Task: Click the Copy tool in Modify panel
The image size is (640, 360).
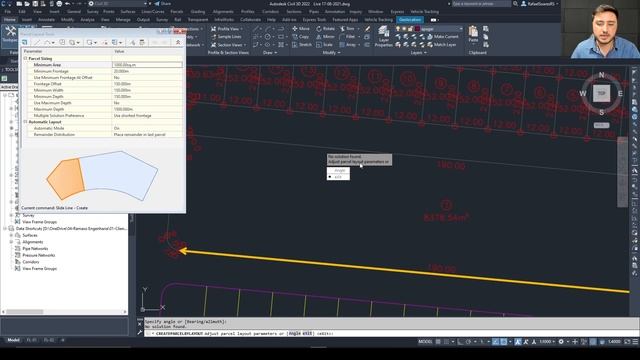Action: (x=301, y=37)
